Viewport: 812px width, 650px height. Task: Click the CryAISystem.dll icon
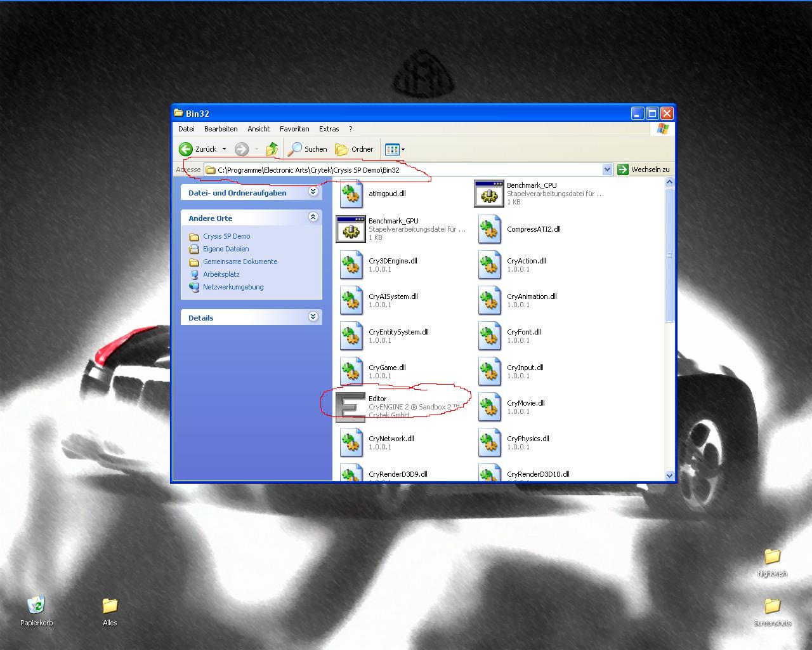[x=351, y=301]
